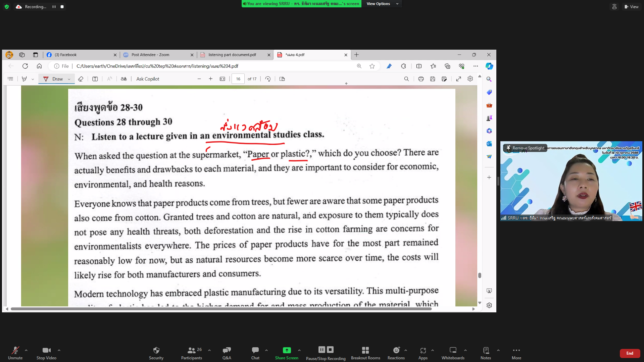Viewport: 644px width, 362px height.
Task: Click the Fit to width icon
Action: [x=222, y=79]
